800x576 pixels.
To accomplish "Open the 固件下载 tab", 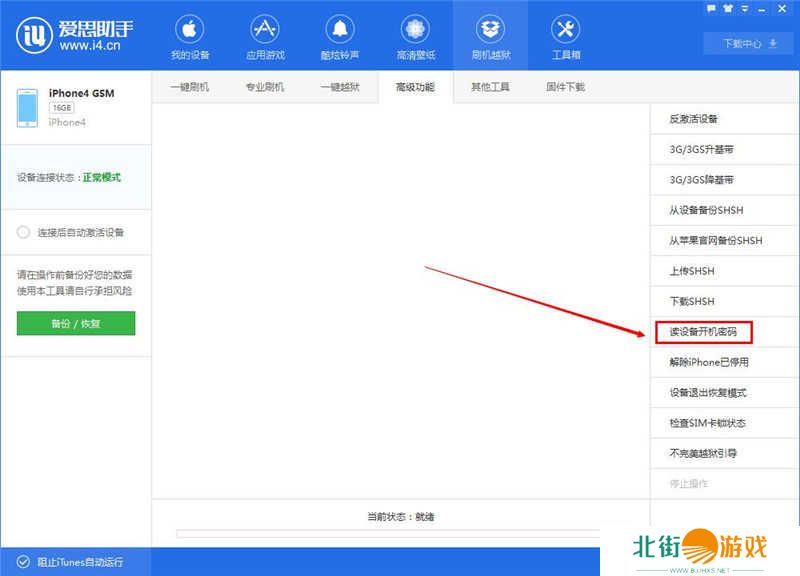I will 565,87.
